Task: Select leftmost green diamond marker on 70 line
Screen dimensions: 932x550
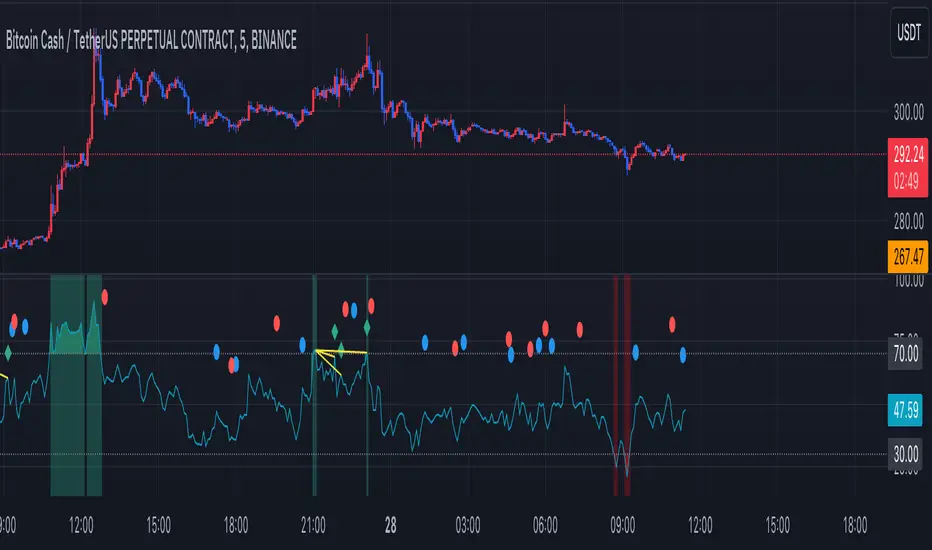Action: point(8,353)
